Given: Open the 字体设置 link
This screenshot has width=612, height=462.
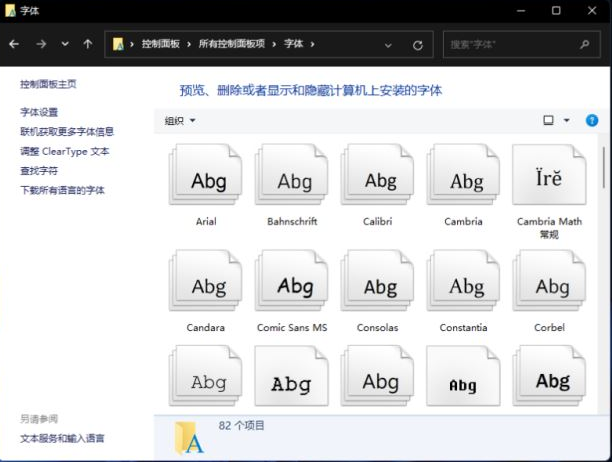Looking at the screenshot, I should (x=39, y=112).
